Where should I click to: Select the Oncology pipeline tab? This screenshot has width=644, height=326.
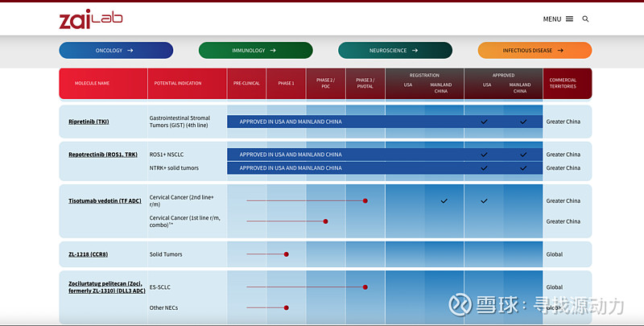tap(116, 50)
